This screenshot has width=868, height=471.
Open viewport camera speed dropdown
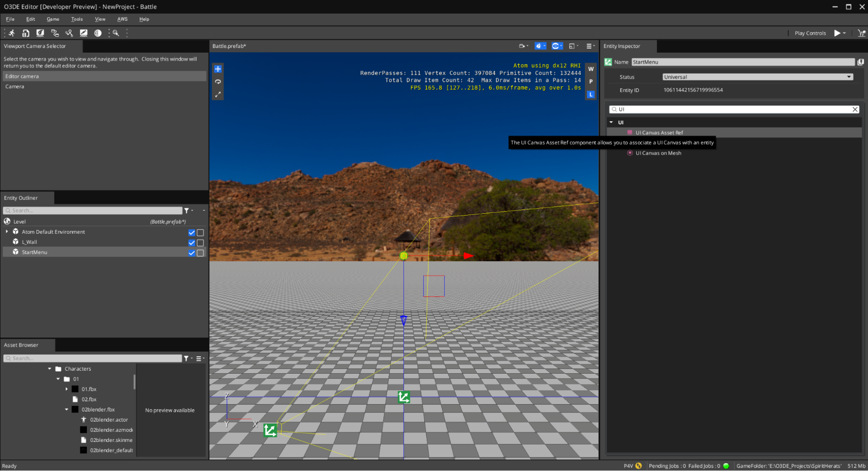click(x=524, y=46)
